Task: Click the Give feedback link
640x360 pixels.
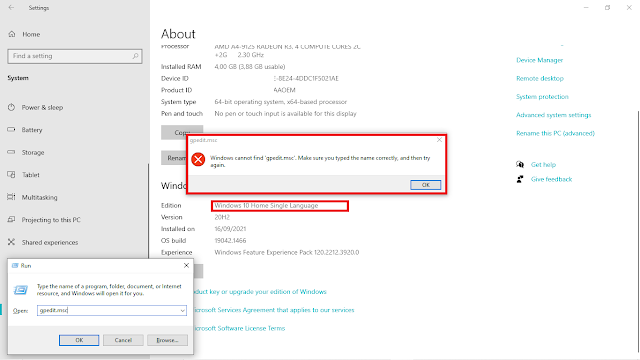Action: (x=551, y=179)
